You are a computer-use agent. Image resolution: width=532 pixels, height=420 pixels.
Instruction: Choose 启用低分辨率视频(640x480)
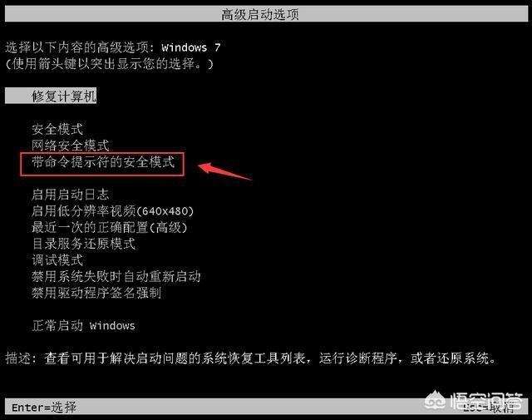coord(112,211)
